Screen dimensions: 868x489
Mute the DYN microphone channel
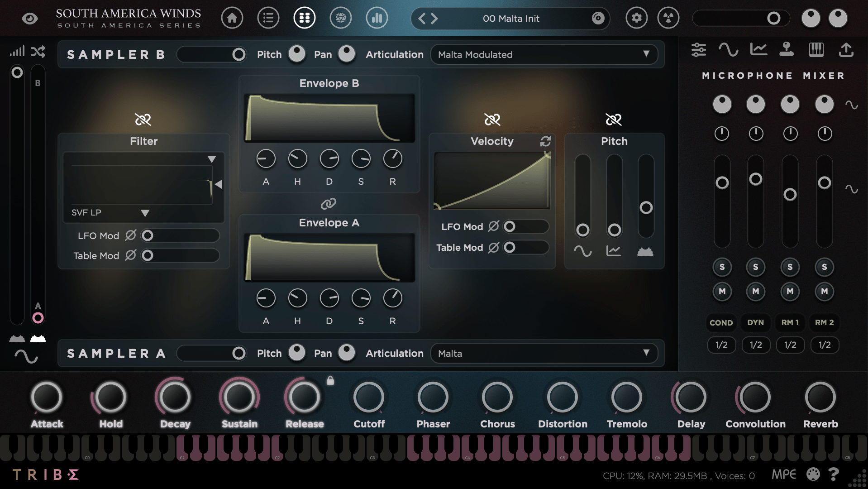(755, 292)
